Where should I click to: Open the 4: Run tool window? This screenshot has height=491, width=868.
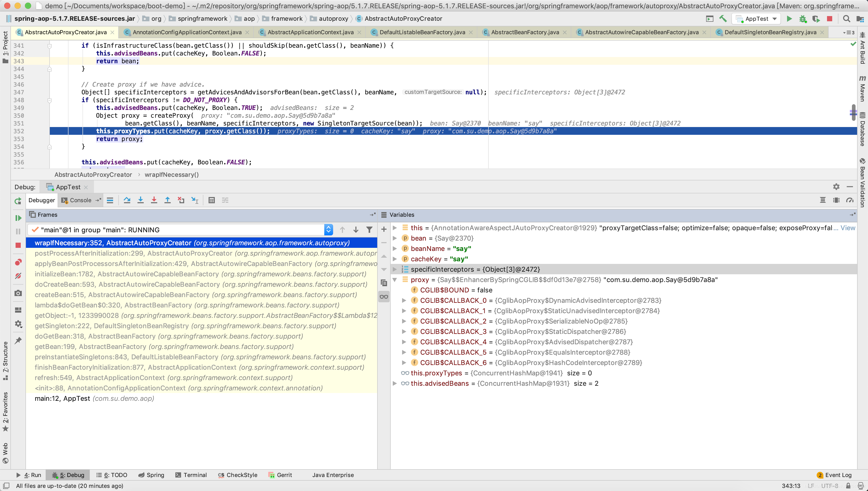point(29,475)
